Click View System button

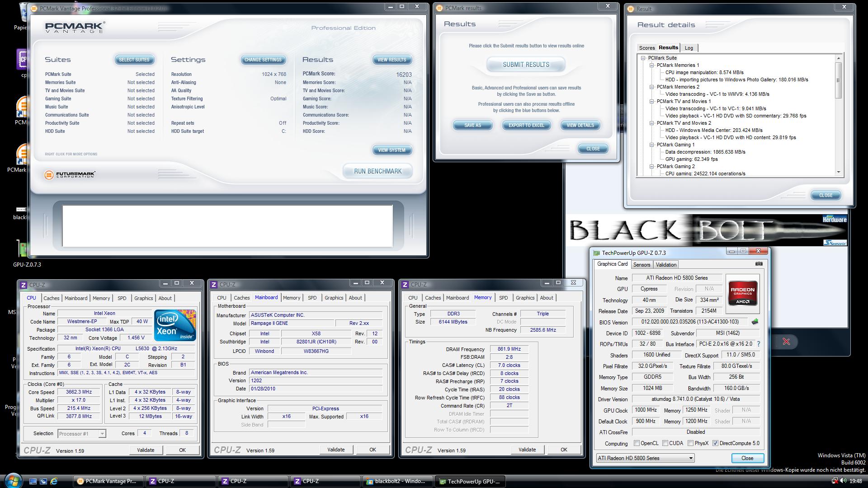392,150
